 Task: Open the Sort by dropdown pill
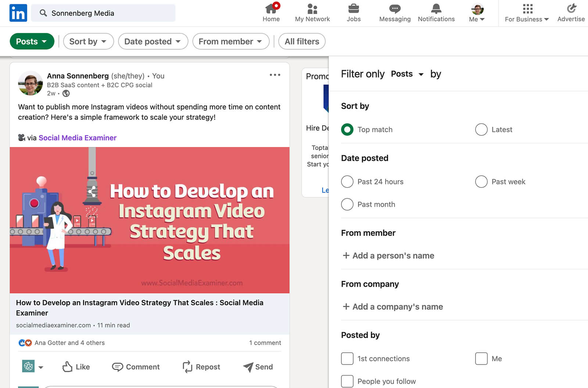[x=88, y=42]
